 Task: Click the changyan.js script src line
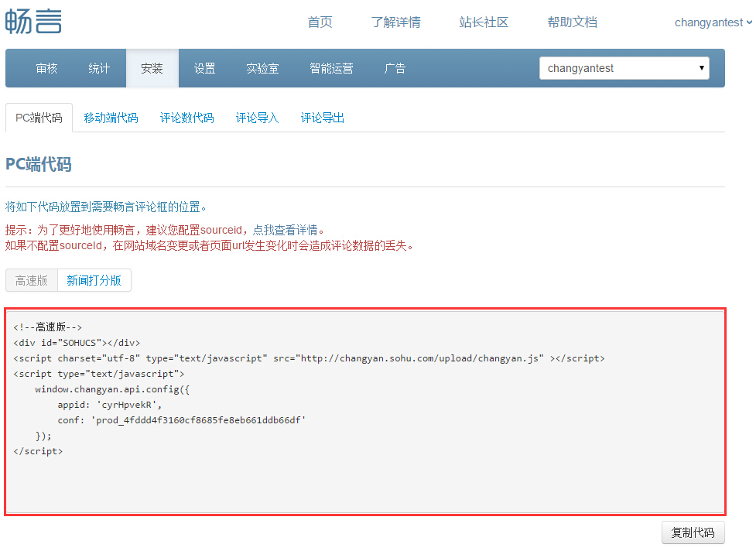pyautogui.click(x=309, y=358)
